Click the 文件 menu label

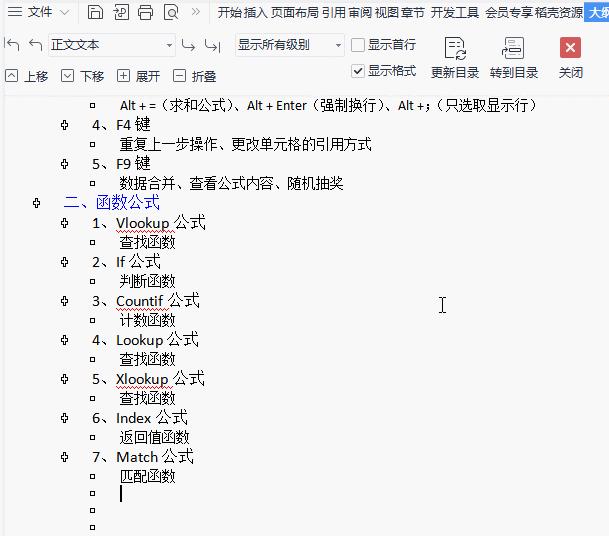tap(40, 12)
